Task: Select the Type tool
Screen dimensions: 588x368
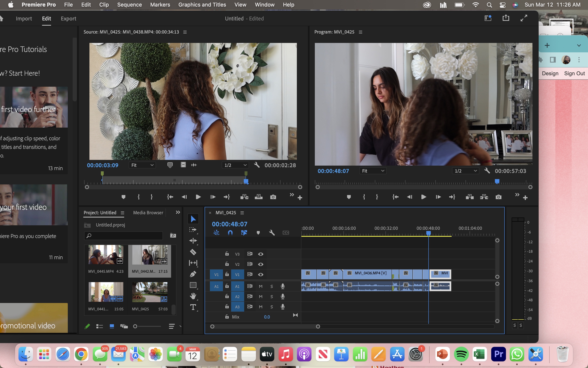Action: [193, 307]
